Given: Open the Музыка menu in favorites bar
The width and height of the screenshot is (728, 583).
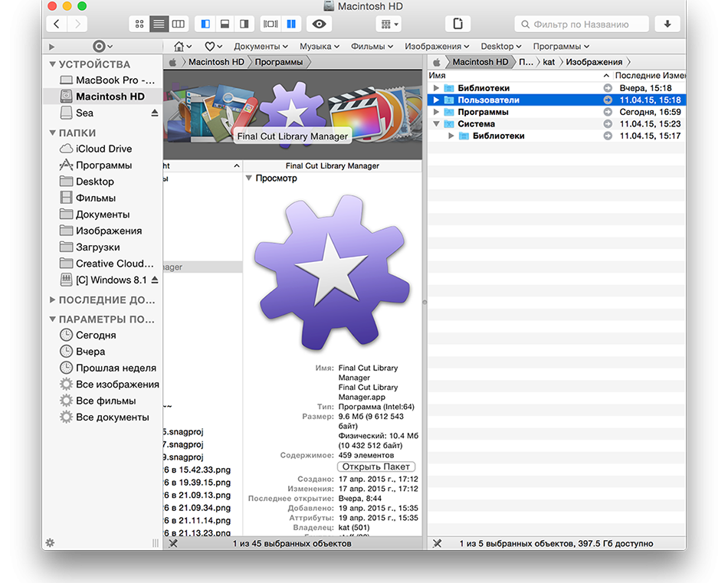Looking at the screenshot, I should pos(320,47).
